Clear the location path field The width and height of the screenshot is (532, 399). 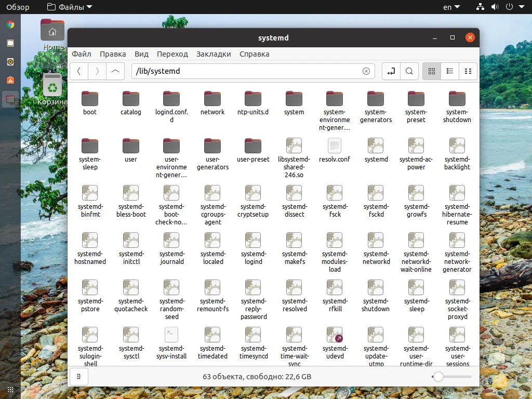(x=366, y=71)
